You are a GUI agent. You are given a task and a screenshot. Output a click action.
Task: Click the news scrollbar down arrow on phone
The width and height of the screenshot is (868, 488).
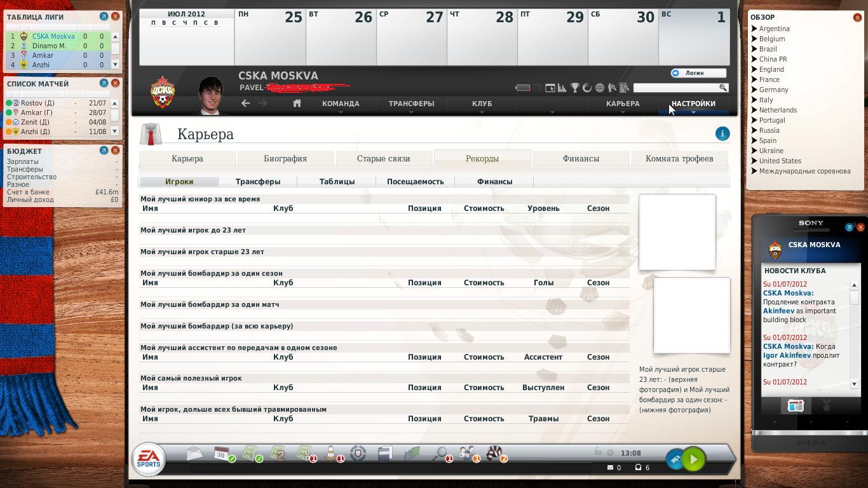tap(854, 384)
